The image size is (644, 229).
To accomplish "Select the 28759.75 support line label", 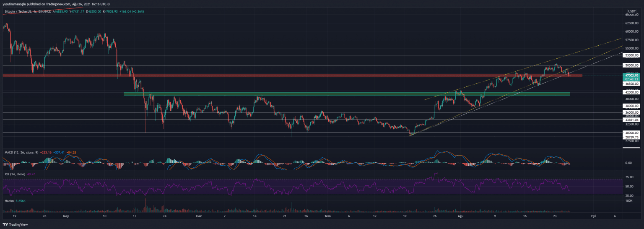I will click(x=631, y=137).
